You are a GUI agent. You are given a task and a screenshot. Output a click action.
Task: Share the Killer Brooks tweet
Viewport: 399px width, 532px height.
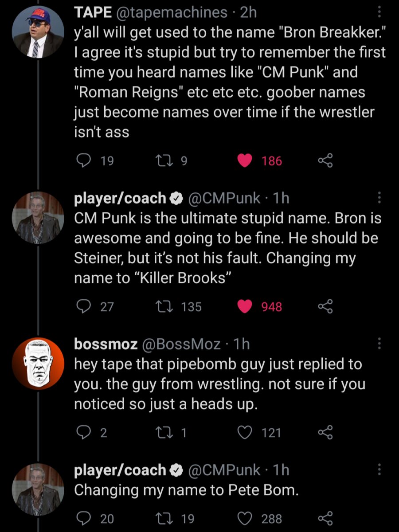325,307
